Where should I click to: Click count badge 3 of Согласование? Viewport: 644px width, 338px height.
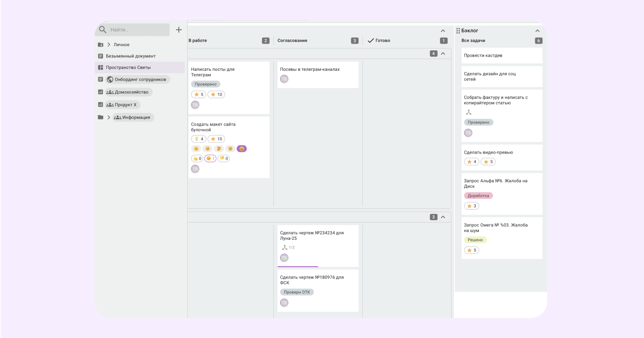coord(355,40)
